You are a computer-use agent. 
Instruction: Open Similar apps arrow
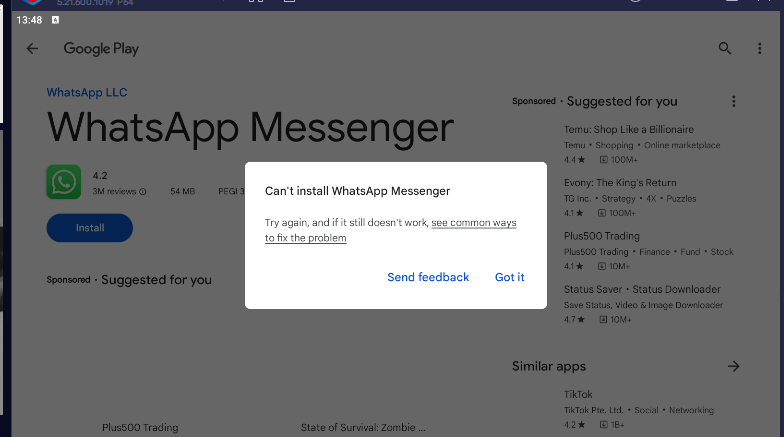(x=734, y=366)
